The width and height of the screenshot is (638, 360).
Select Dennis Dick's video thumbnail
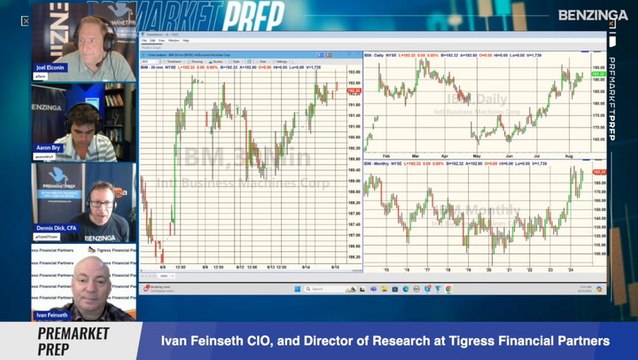point(84,203)
